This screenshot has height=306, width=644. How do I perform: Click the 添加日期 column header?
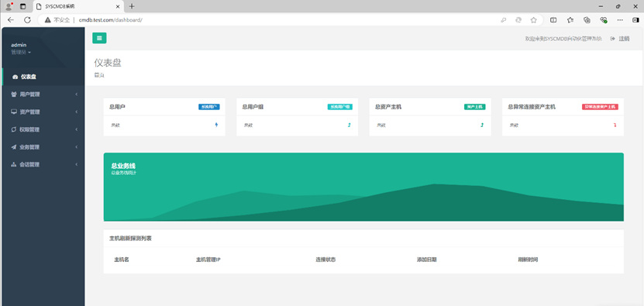pyautogui.click(x=426, y=260)
